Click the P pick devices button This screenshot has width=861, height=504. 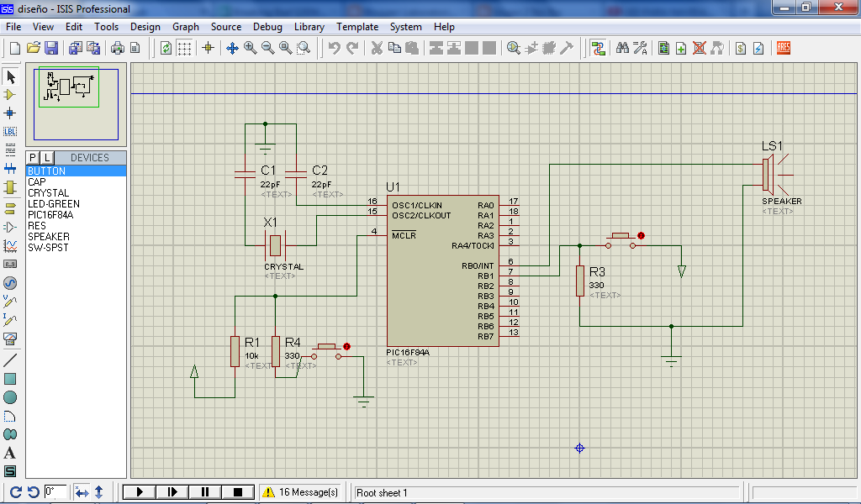tap(33, 157)
